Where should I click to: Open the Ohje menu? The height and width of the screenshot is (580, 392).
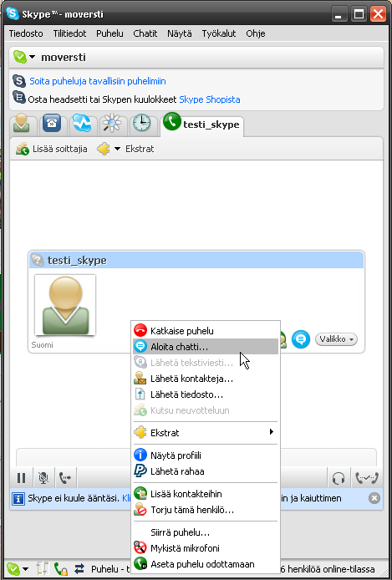click(256, 33)
